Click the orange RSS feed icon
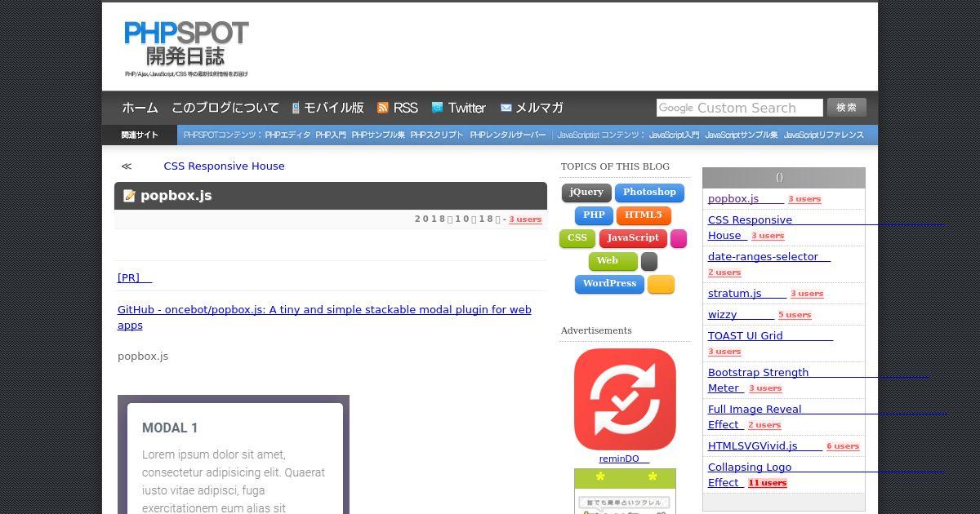Image resolution: width=980 pixels, height=514 pixels. 382,108
